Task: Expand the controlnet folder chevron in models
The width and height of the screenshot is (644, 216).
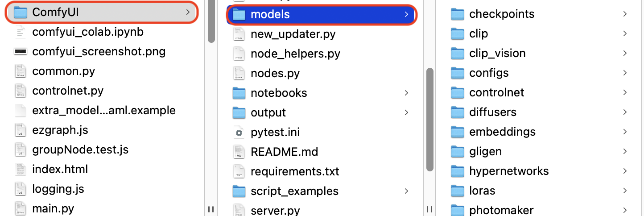Action: [x=625, y=93]
